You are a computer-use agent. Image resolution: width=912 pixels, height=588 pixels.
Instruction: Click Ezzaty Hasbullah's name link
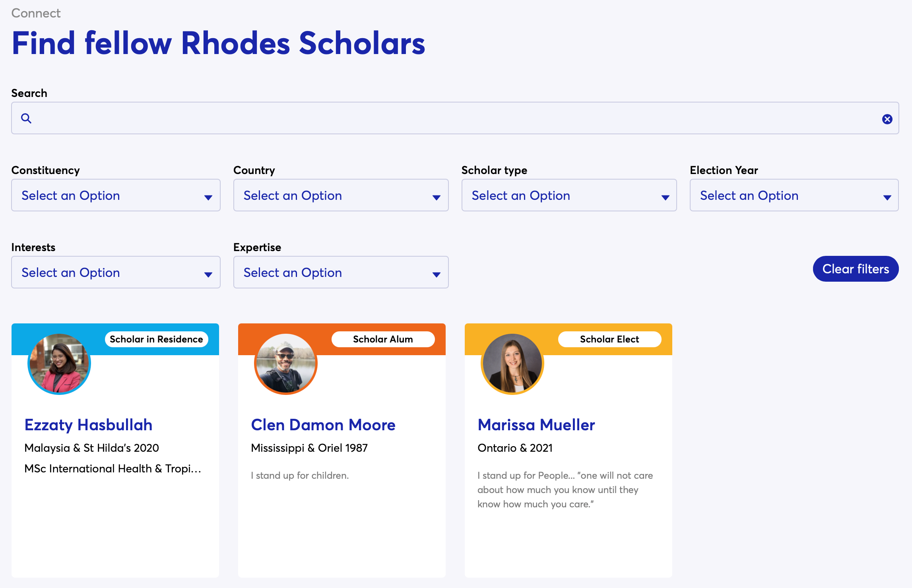tap(88, 424)
